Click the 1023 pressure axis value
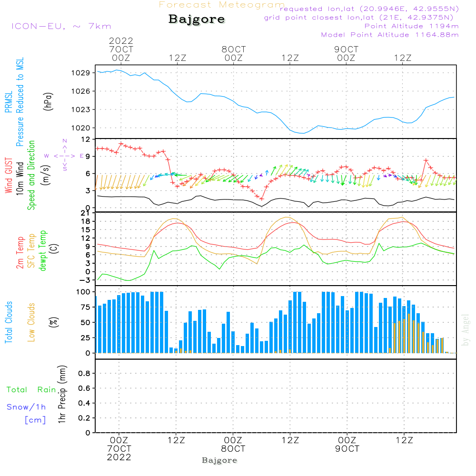 tap(81, 109)
